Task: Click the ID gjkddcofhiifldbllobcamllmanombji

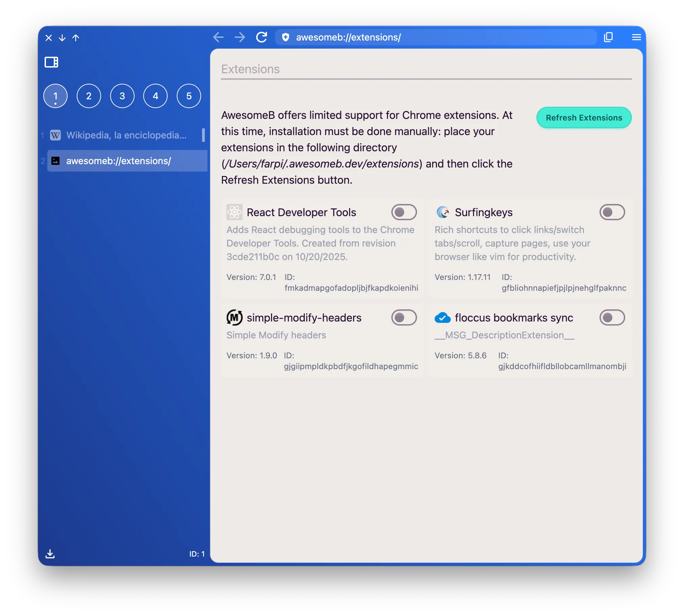Action: [x=562, y=366]
